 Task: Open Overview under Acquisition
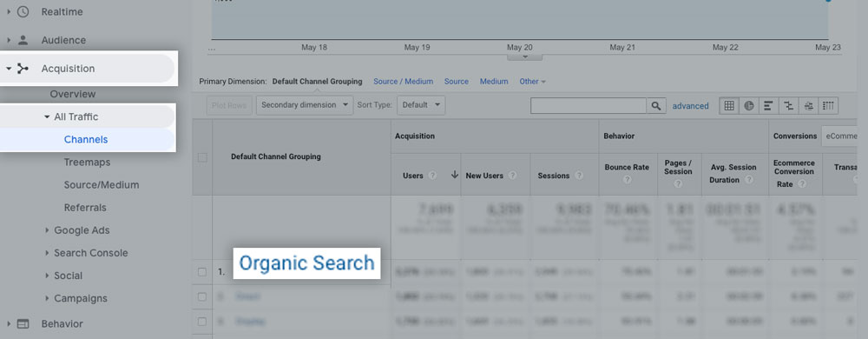73,94
